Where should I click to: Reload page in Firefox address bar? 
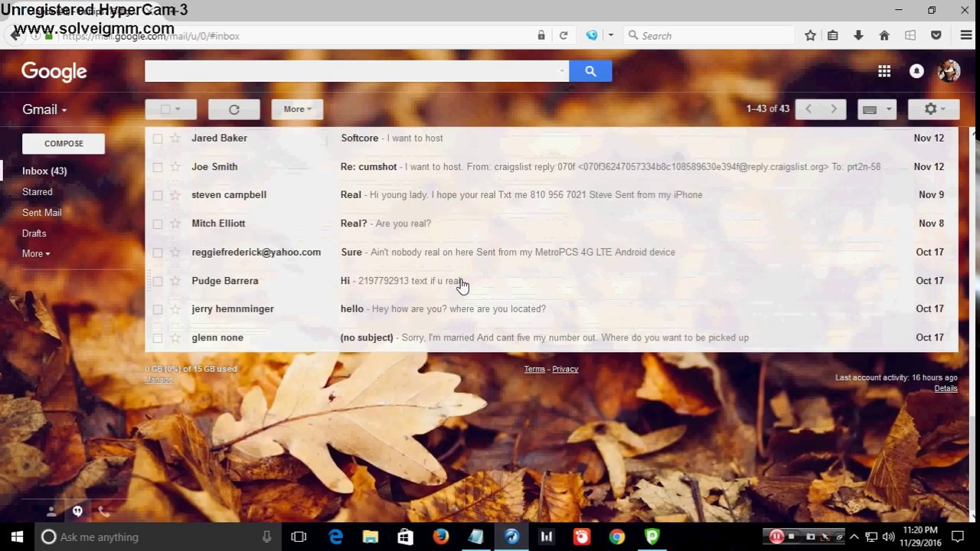563,35
